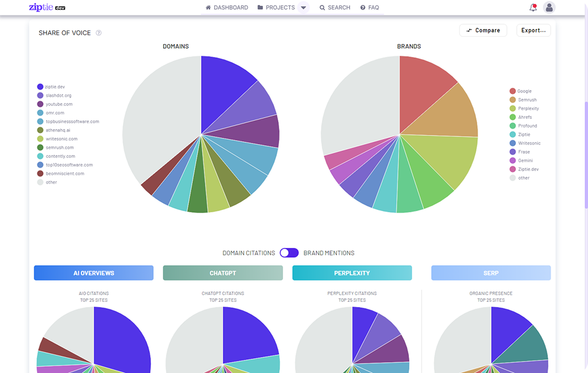Click the Semrush color swatch in legend
Viewport: 588px width, 373px height.
(x=513, y=100)
